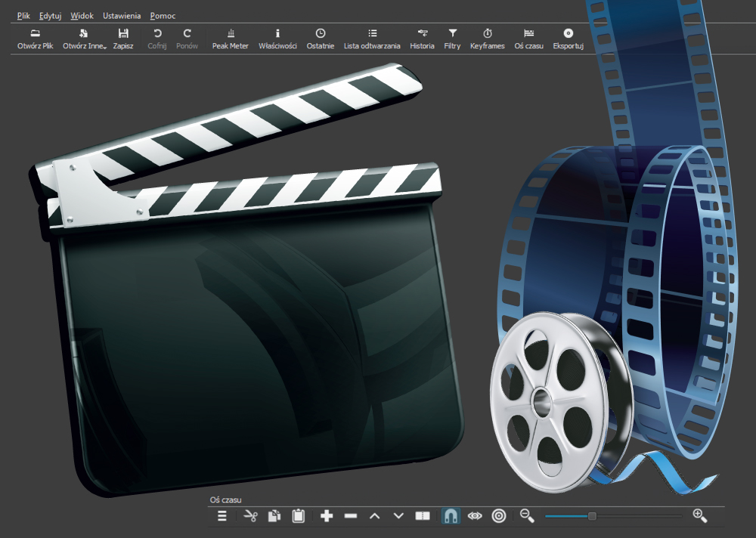Toggle the magnet snapping button
756x538 pixels.
(450, 516)
